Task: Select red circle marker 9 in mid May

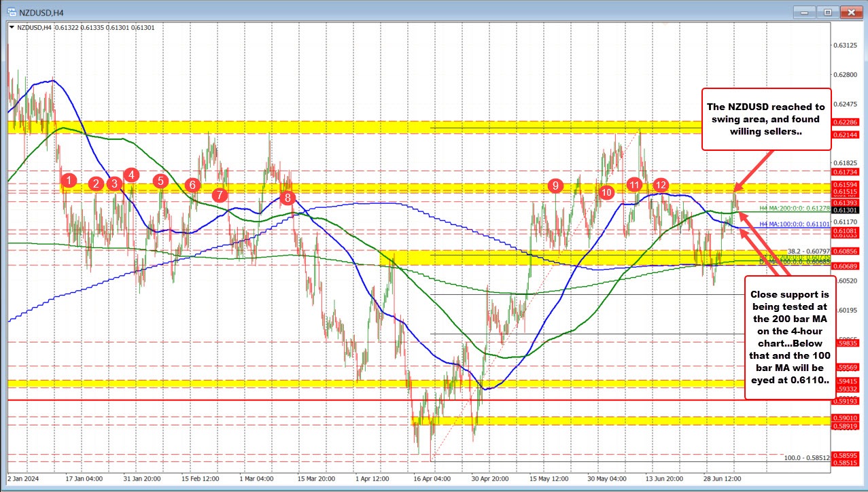Action: 557,186
